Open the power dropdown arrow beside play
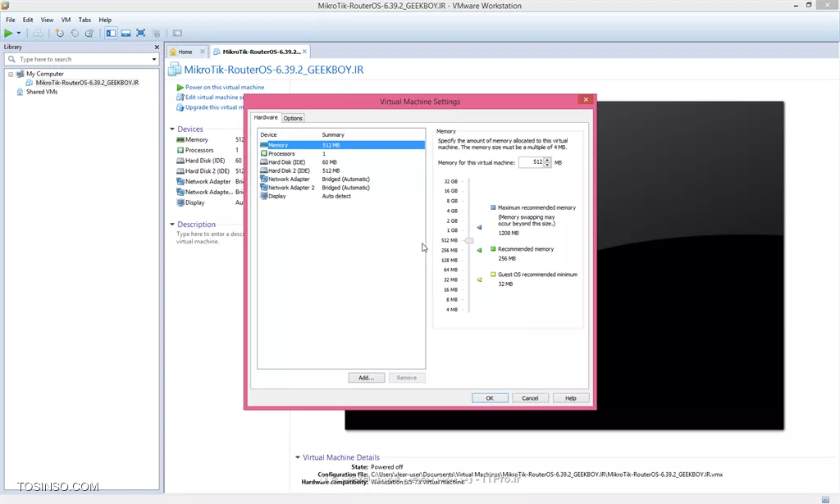The width and height of the screenshot is (840, 504). coord(19,33)
